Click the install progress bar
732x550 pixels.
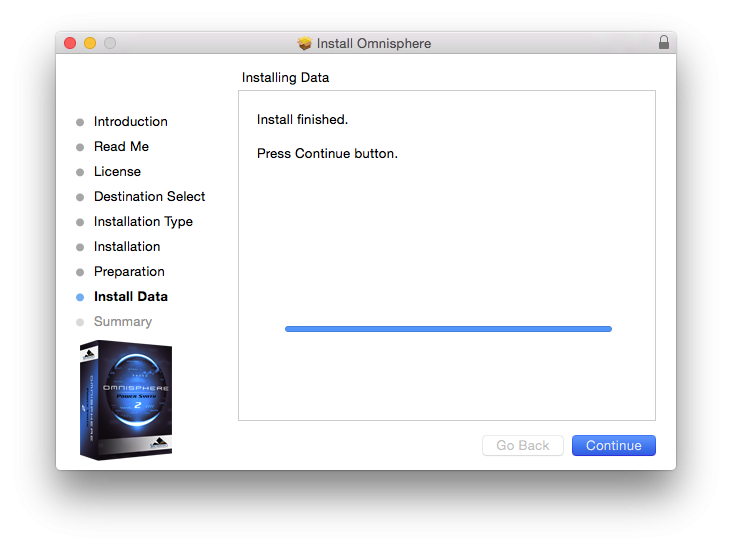pyautogui.click(x=448, y=329)
